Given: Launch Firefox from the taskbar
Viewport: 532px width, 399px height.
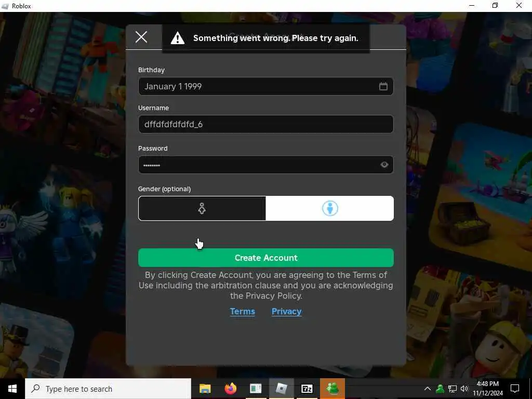Looking at the screenshot, I should (x=230, y=389).
